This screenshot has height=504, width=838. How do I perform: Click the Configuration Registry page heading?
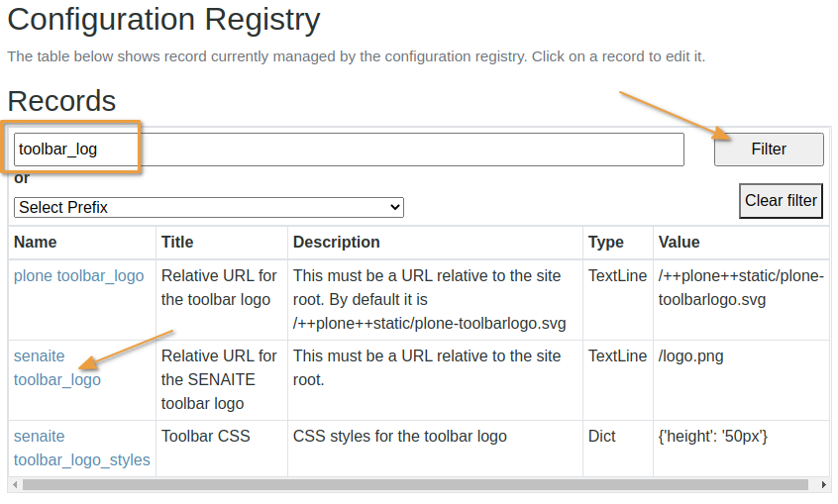(x=163, y=20)
